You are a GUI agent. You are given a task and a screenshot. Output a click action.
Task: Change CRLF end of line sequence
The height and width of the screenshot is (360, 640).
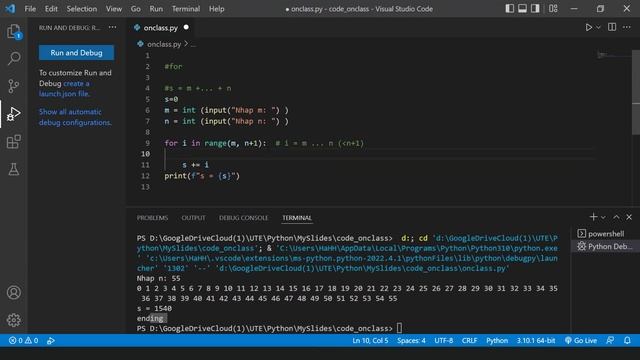469,340
